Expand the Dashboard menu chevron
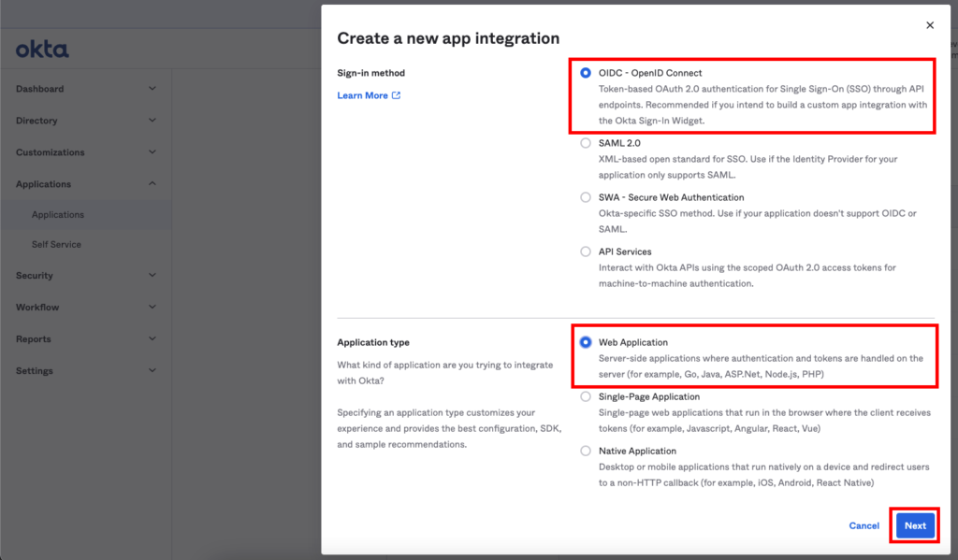Viewport: 958px width, 560px height. (152, 89)
